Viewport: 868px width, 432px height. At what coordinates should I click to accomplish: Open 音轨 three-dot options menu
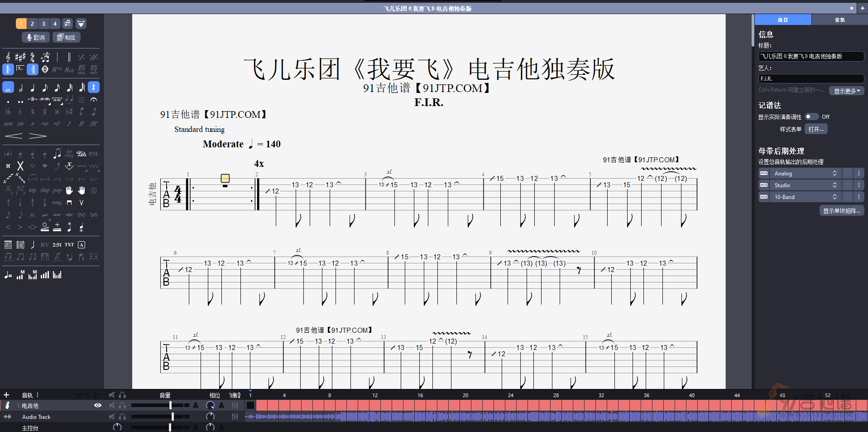point(38,395)
